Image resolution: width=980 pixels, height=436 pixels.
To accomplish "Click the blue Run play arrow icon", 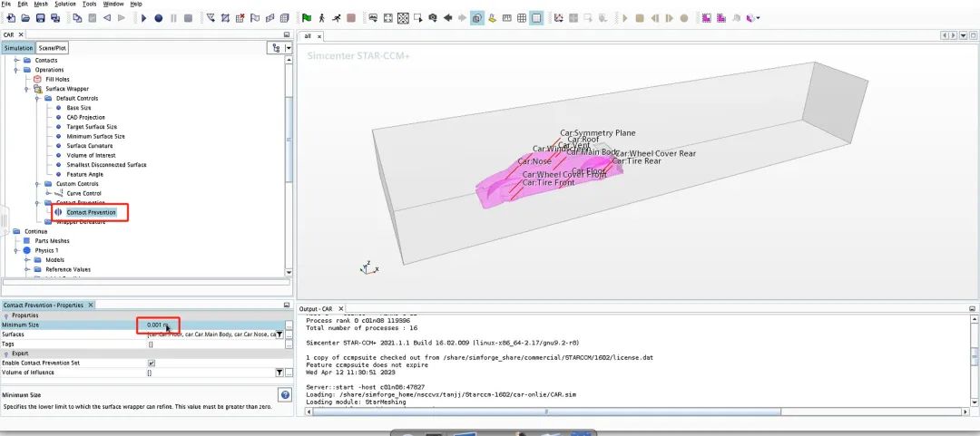I will click(x=143, y=18).
